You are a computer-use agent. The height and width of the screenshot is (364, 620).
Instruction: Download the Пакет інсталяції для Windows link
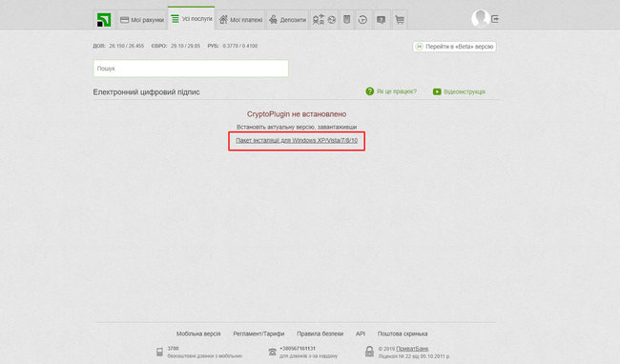pos(297,140)
